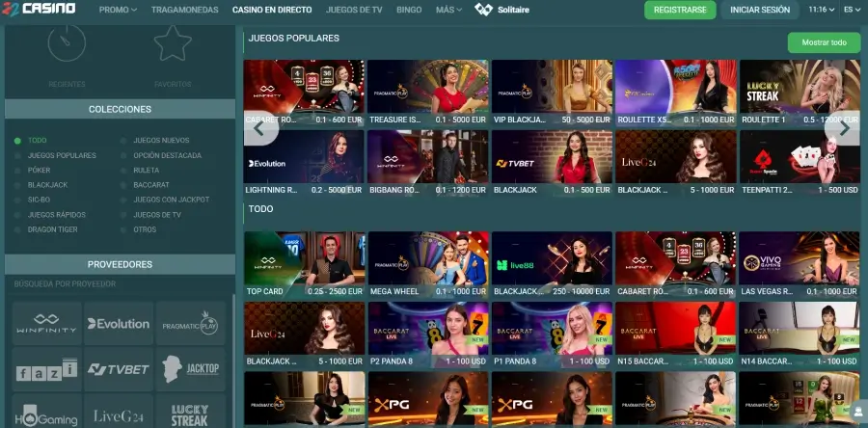The image size is (868, 428).
Task: Open the ES language dropdown
Action: point(852,10)
